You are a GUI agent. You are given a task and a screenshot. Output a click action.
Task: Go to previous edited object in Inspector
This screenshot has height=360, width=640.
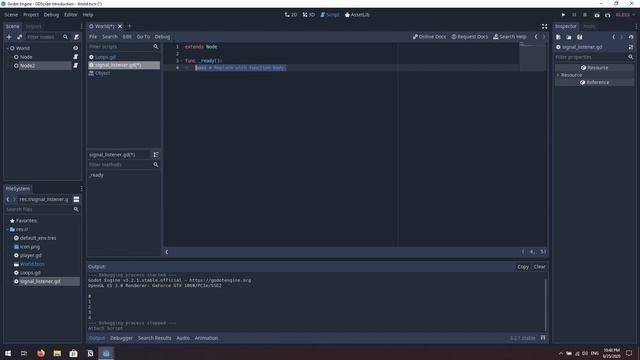613,37
